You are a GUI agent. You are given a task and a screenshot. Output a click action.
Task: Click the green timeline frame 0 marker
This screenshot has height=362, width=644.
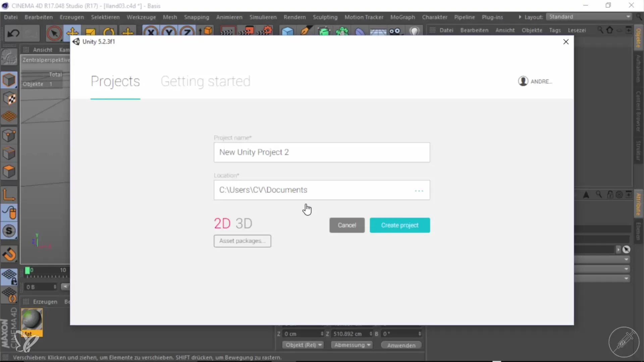pos(28,270)
